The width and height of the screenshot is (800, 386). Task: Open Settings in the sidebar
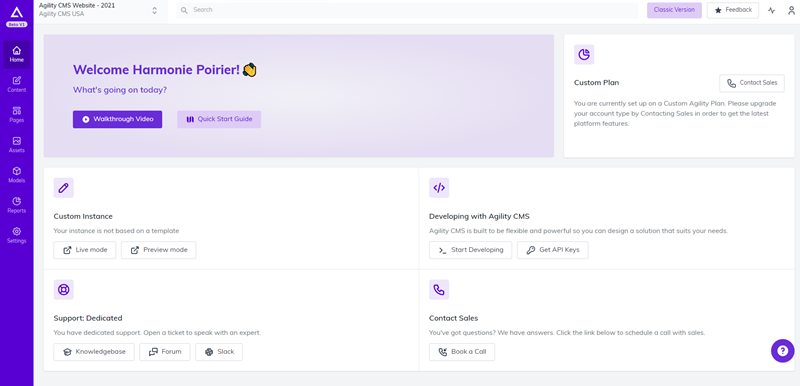coord(17,235)
